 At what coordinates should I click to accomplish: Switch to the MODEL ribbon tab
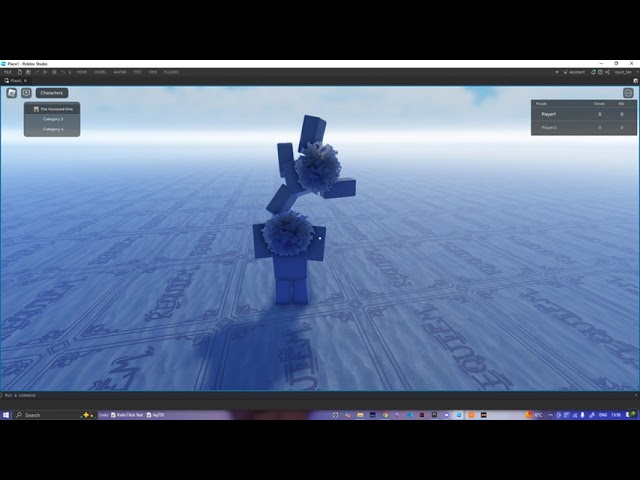(x=100, y=72)
